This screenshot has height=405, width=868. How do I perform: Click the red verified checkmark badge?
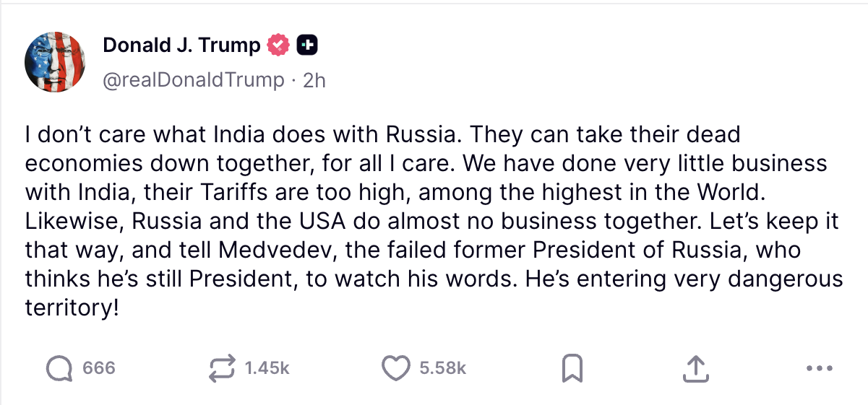click(x=279, y=45)
